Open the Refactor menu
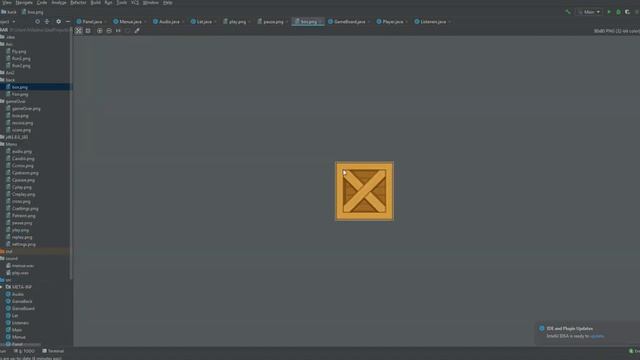This screenshot has height=360, width=640. (x=78, y=2)
